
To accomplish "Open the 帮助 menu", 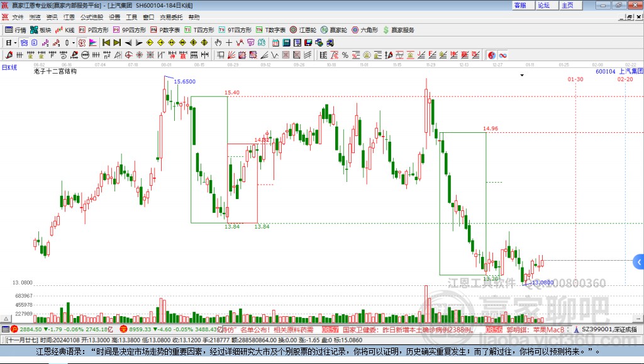I will [194, 17].
